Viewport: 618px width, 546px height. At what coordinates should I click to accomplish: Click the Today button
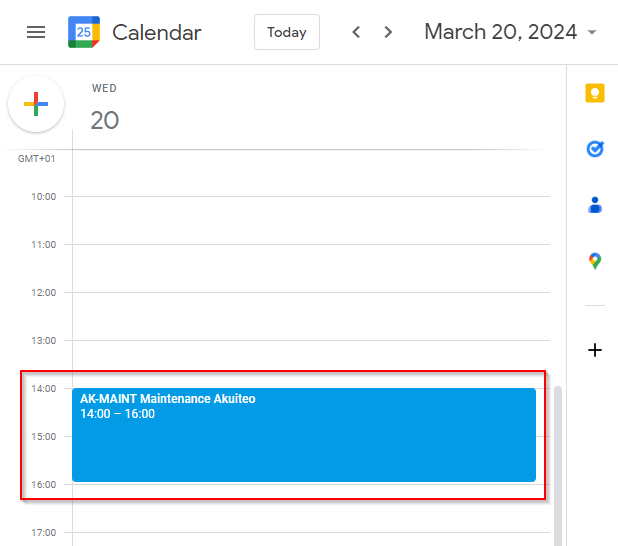pyautogui.click(x=287, y=32)
